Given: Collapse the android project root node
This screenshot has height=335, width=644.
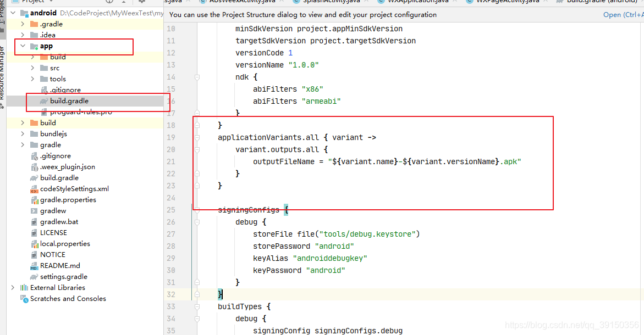Looking at the screenshot, I should coord(13,13).
